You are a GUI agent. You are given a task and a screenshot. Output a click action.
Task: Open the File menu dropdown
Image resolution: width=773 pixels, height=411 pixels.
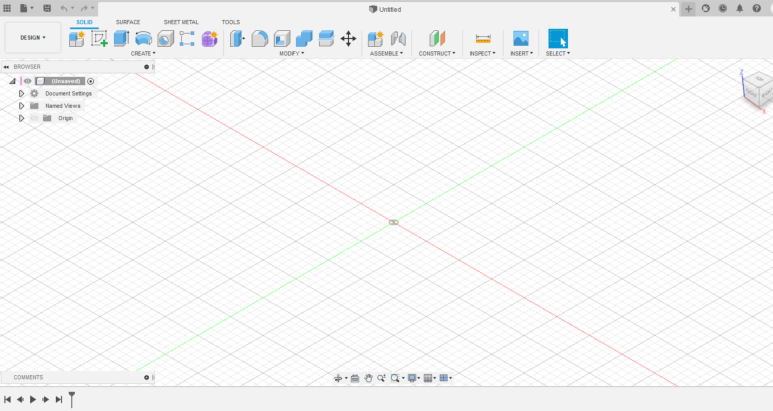tap(27, 8)
